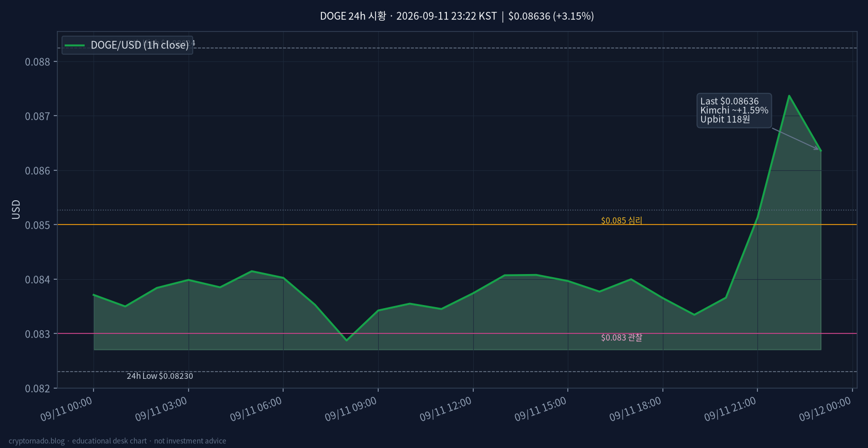Image resolution: width=868 pixels, height=448 pixels.
Task: Click the 0.086 y-axis tick label
Action: click(38, 171)
